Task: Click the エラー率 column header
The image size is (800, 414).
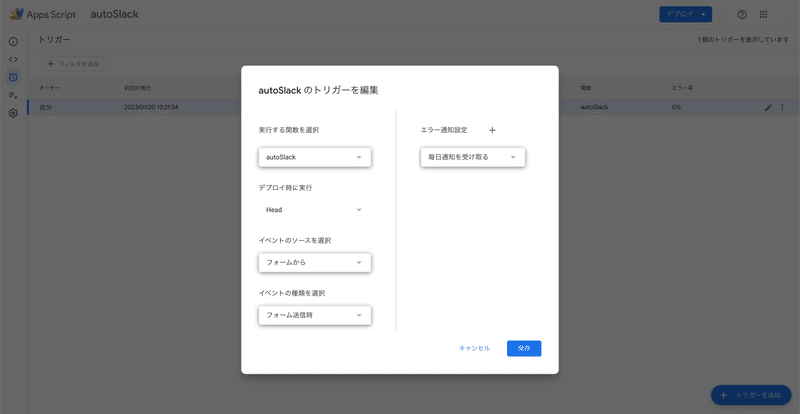Action: [x=682, y=88]
